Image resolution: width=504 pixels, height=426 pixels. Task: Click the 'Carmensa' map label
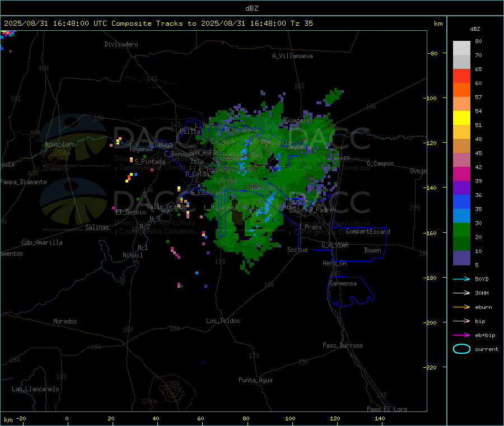point(343,284)
